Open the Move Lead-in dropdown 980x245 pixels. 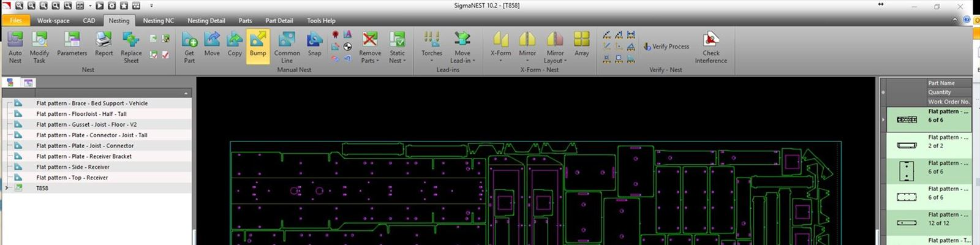(x=462, y=47)
